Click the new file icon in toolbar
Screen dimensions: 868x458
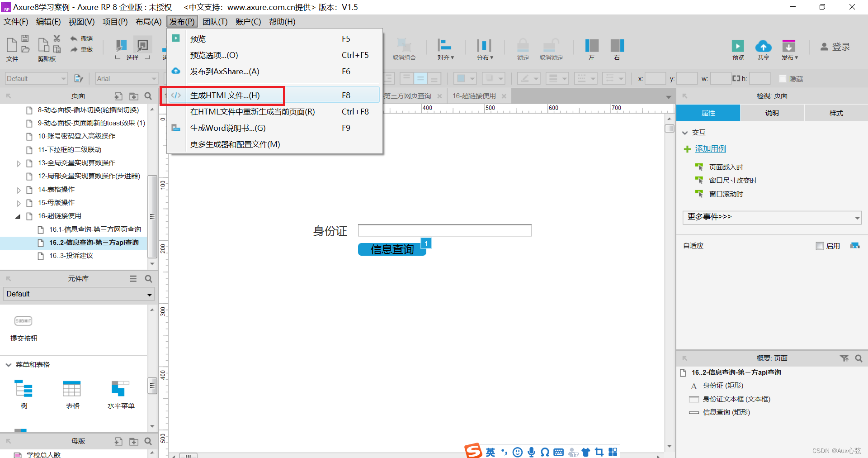[x=12, y=45]
